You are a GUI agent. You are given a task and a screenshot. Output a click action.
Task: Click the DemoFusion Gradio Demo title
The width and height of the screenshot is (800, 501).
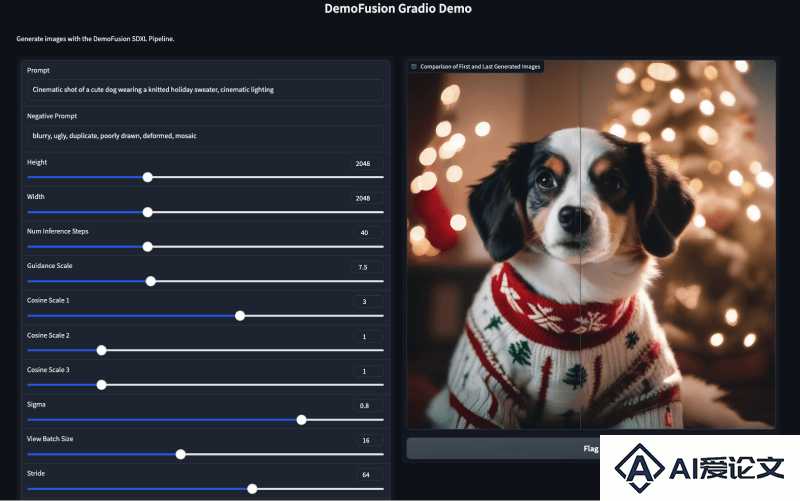(398, 9)
